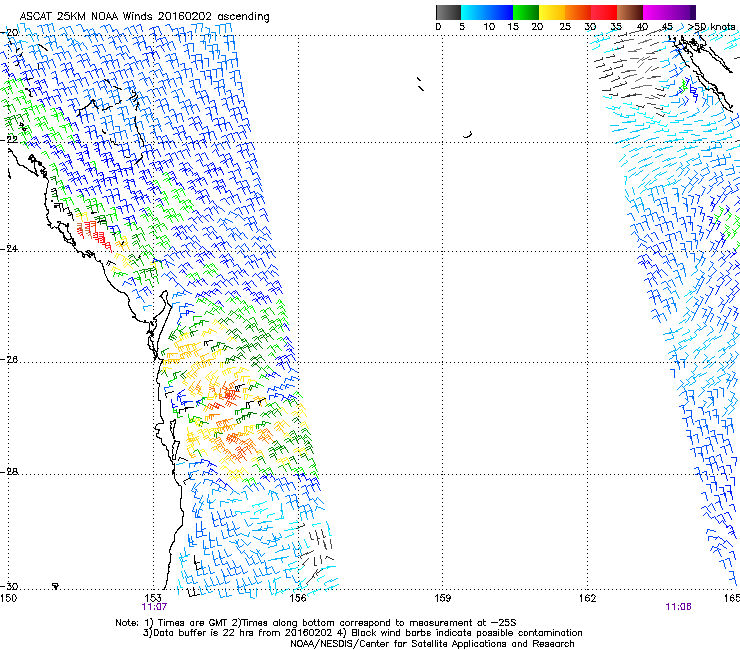Click the purple '11:06' time label
Viewport: 740px width, 650px height.
tap(678, 607)
